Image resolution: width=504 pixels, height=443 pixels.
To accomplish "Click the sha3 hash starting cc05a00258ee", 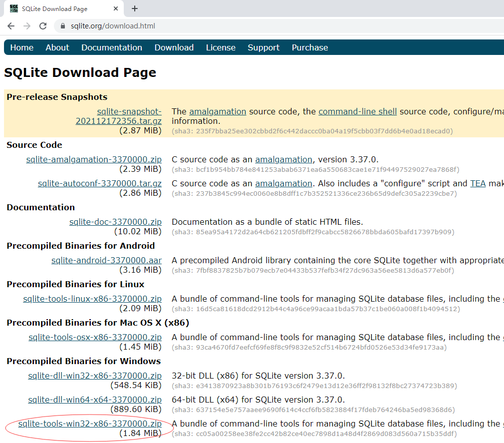I will coord(314,434).
